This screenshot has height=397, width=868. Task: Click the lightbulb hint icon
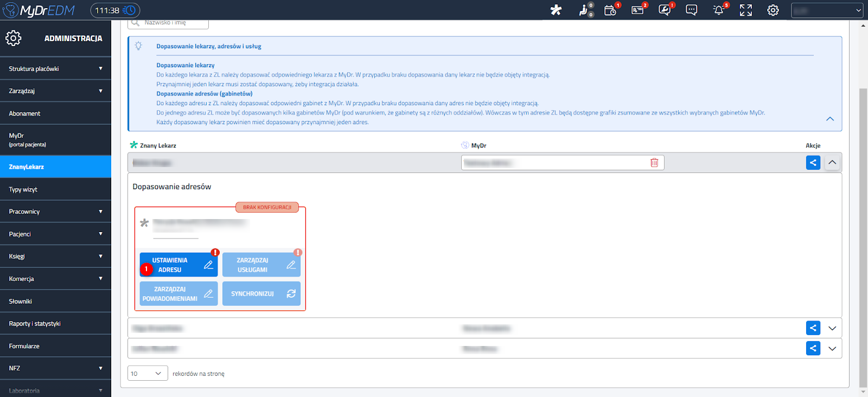138,46
